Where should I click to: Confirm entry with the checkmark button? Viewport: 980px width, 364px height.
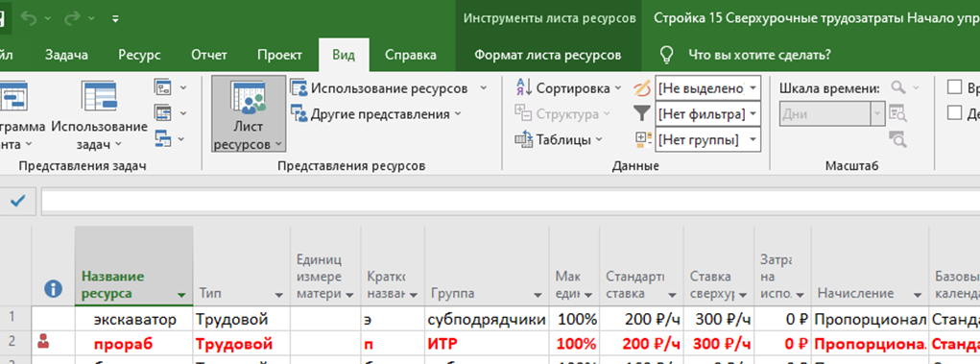[x=18, y=201]
